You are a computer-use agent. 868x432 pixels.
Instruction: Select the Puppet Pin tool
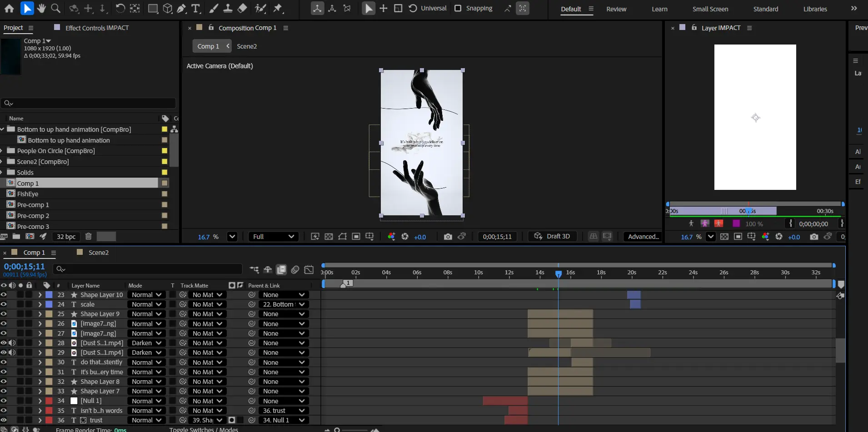click(x=278, y=8)
